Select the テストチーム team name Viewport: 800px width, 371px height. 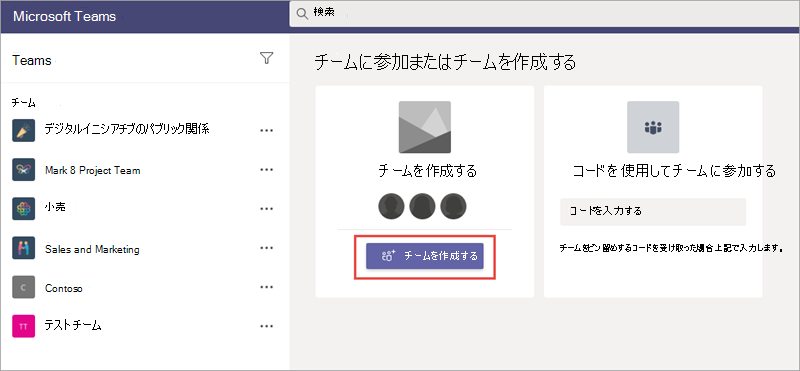73,325
